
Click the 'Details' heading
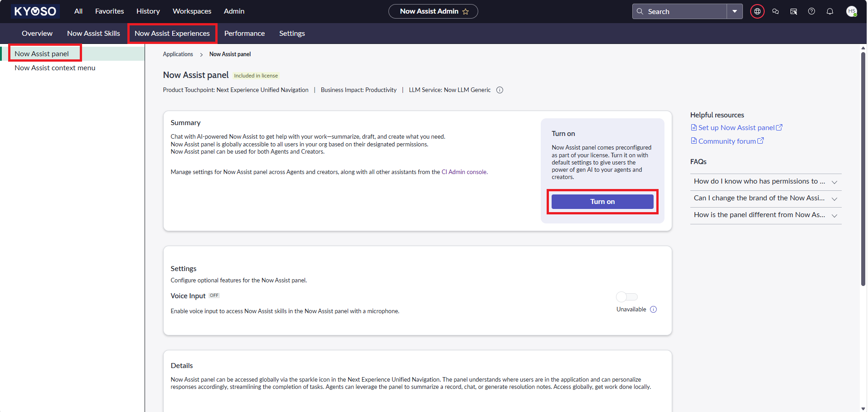click(182, 366)
